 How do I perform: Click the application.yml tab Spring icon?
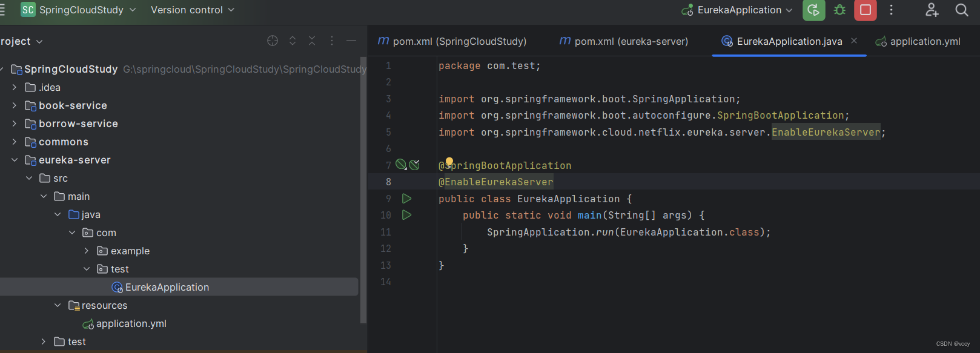click(881, 42)
